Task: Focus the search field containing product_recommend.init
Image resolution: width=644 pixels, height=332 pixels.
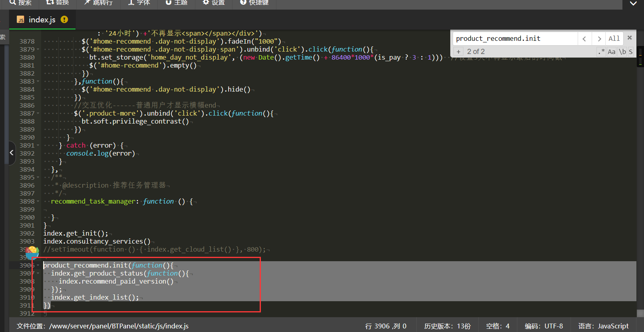Action: point(515,38)
